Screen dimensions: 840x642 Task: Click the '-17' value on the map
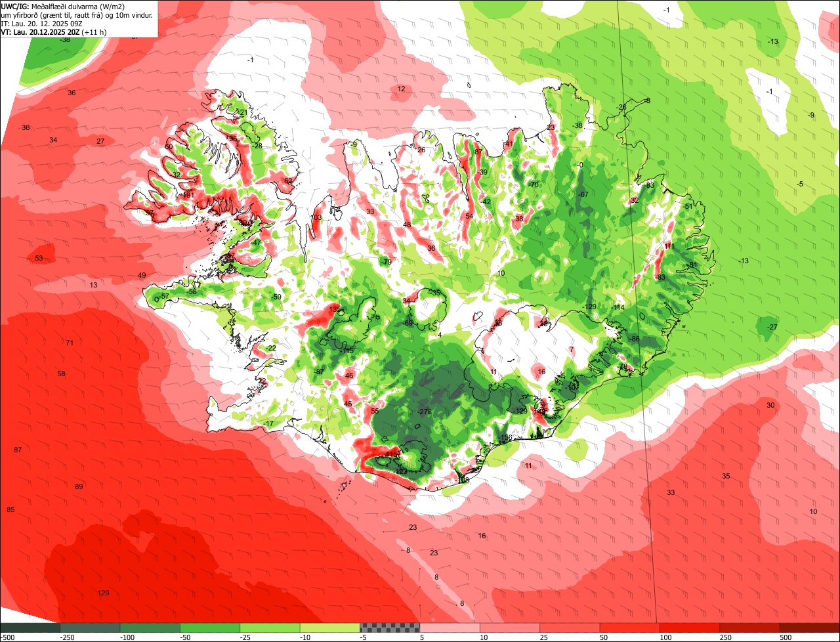[x=268, y=424]
